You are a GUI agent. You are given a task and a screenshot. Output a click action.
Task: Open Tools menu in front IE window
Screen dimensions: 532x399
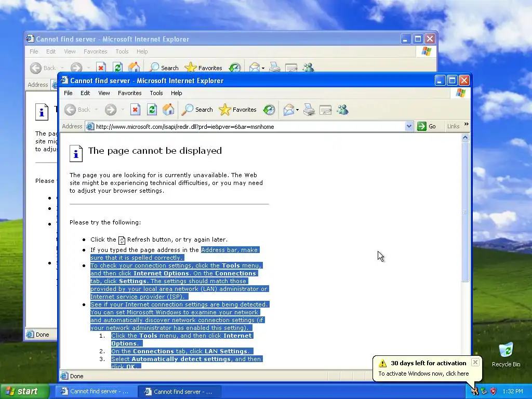[x=156, y=93]
